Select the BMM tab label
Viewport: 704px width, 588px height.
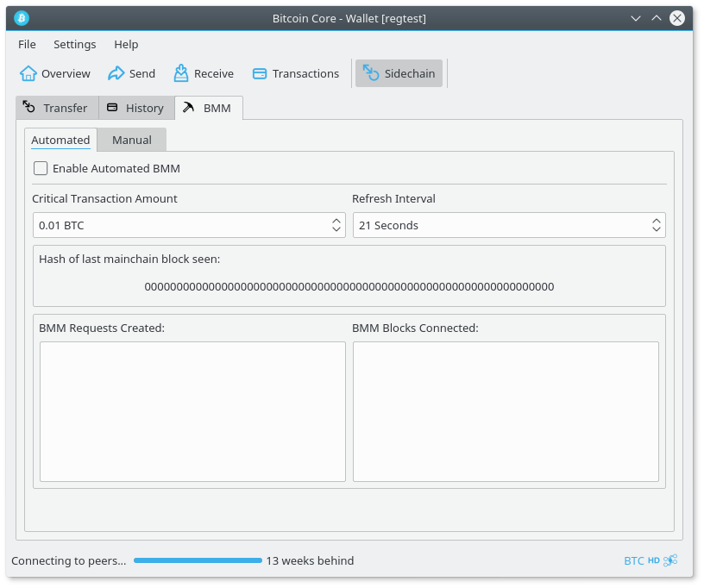217,108
